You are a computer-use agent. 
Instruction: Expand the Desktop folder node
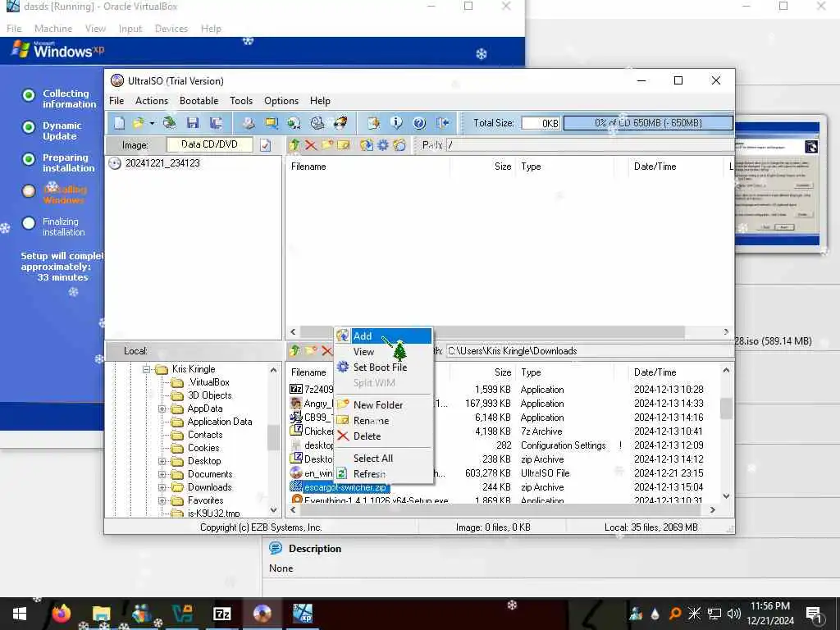point(162,461)
